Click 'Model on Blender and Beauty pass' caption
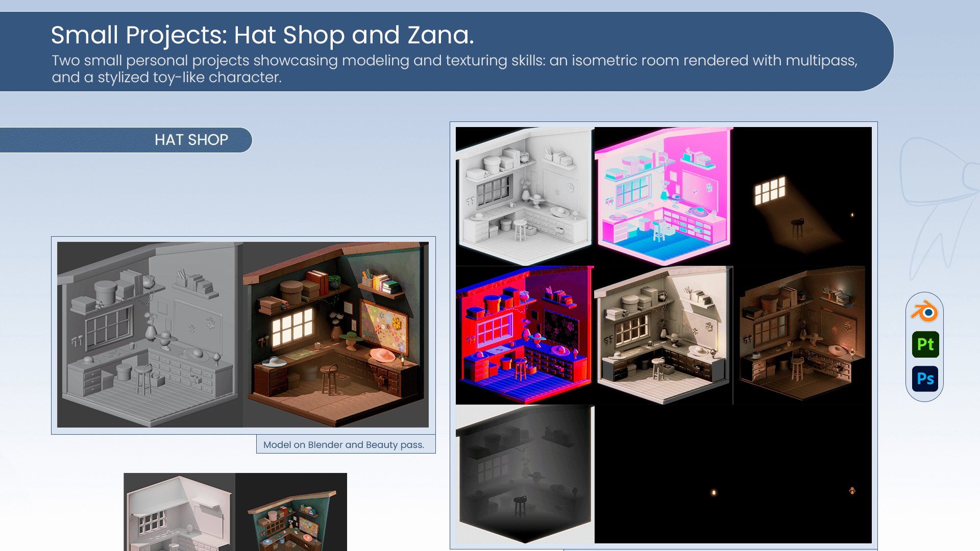The image size is (980, 551). tap(344, 444)
